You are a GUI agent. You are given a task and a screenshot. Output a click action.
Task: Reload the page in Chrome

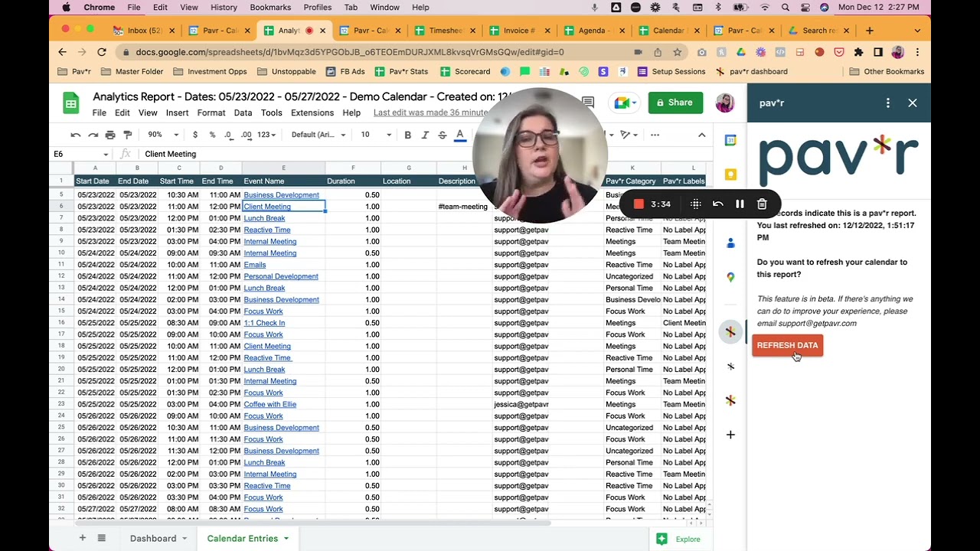[102, 52]
